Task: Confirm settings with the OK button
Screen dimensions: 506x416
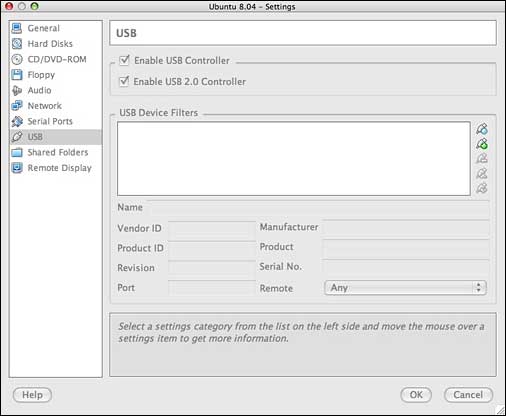Action: (x=416, y=395)
